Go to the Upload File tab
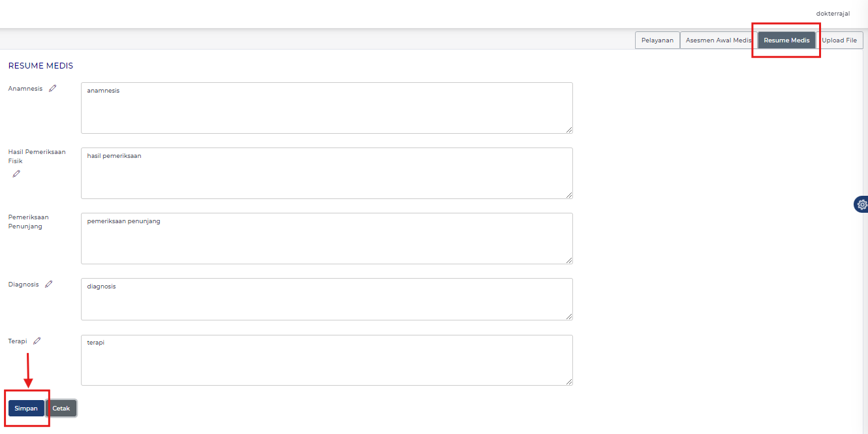 [x=839, y=40]
